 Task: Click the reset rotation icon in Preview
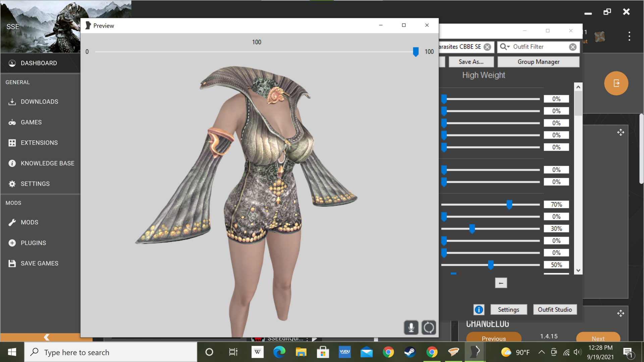pyautogui.click(x=429, y=327)
